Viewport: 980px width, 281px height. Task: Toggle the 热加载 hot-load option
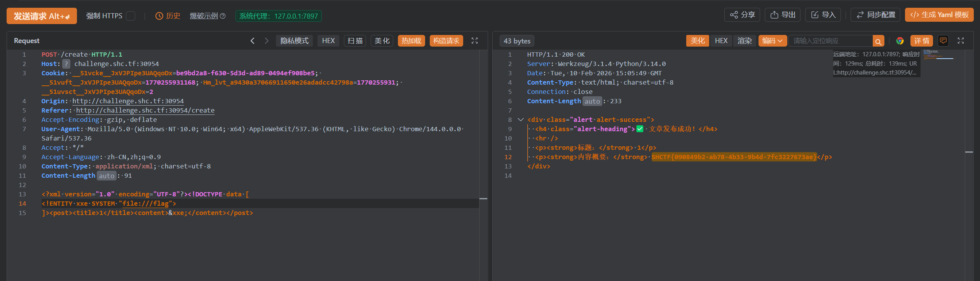click(412, 41)
